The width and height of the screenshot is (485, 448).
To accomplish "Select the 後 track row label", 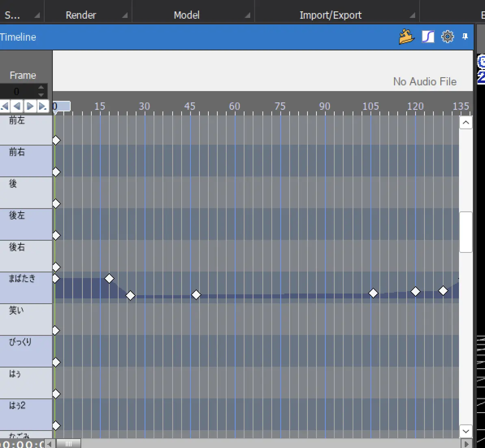I will tap(26, 193).
